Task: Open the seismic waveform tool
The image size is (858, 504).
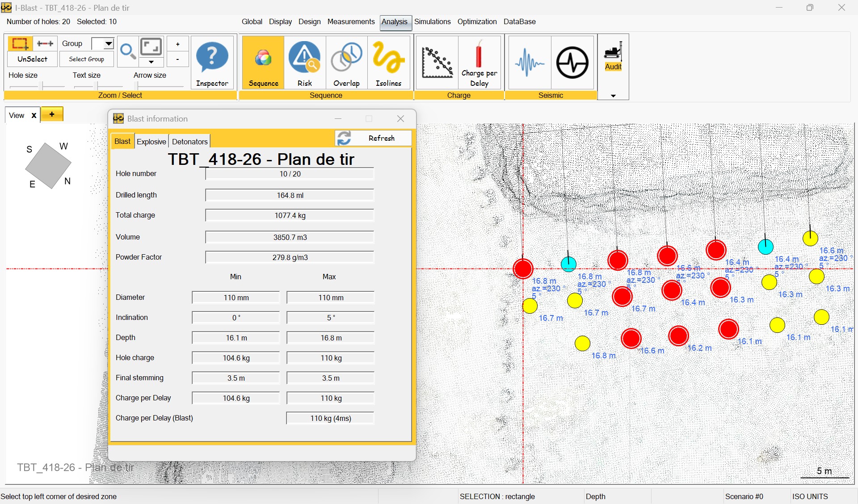Action: point(529,63)
